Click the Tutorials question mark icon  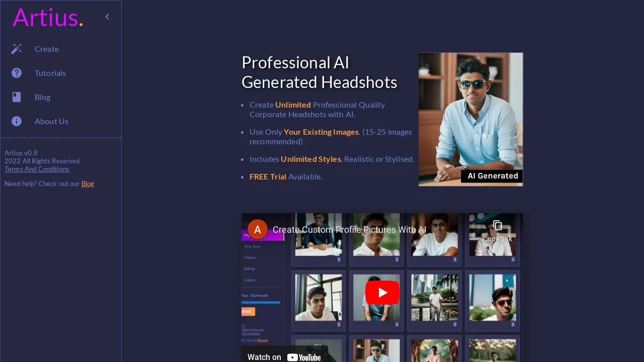[17, 73]
